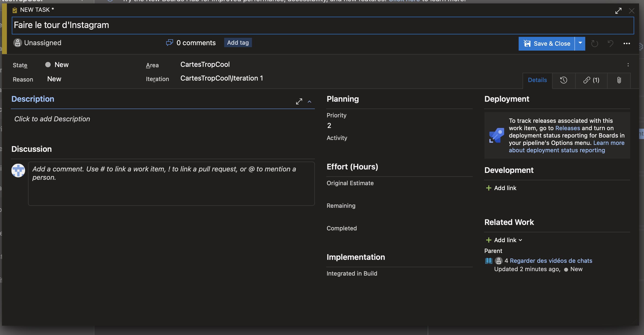Collapse the Description section
The width and height of the screenshot is (644, 335).
click(309, 102)
